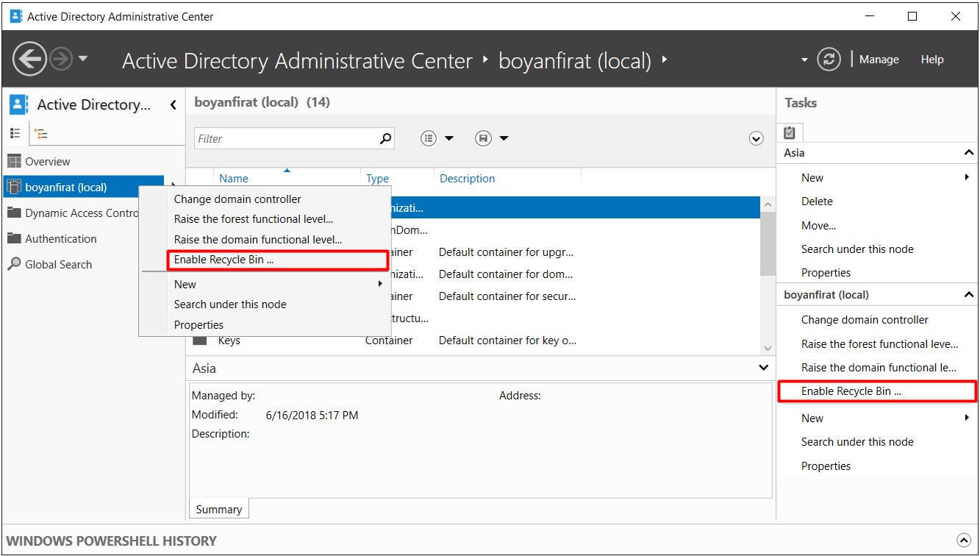The height and width of the screenshot is (556, 980).
Task: Select the Keys row in the list
Action: (473, 341)
